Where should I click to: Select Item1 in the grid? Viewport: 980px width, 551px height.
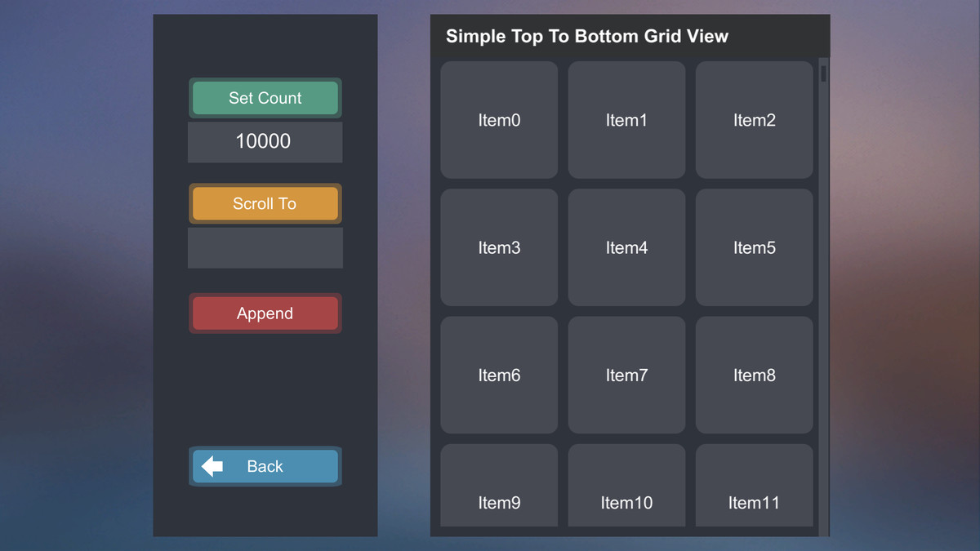point(626,120)
